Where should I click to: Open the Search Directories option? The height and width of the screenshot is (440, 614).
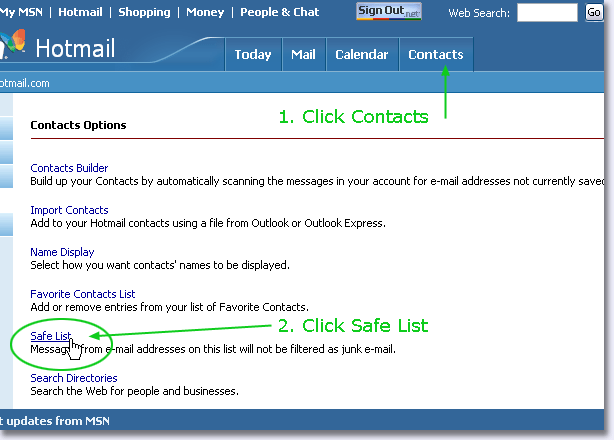click(74, 378)
